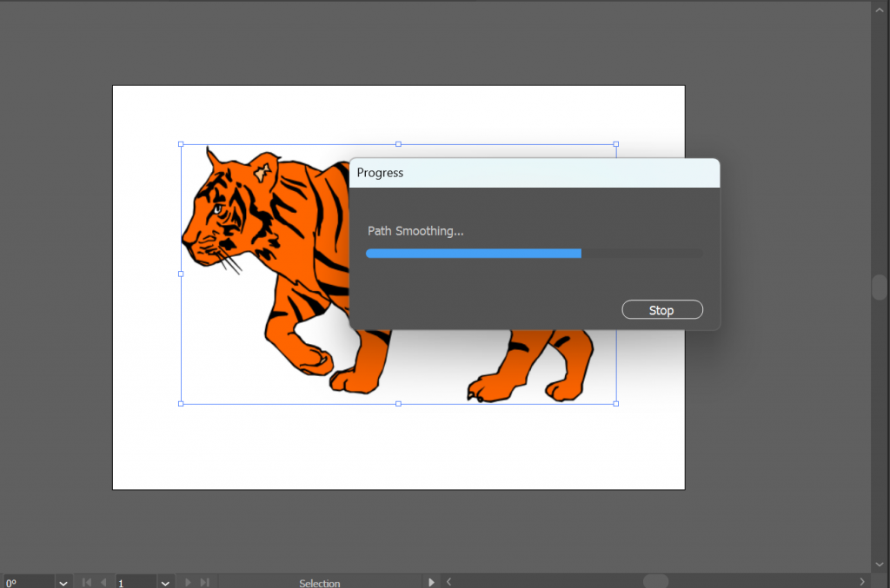Select the Previous Page icon
Viewport: 890px width, 588px height.
pos(103,582)
